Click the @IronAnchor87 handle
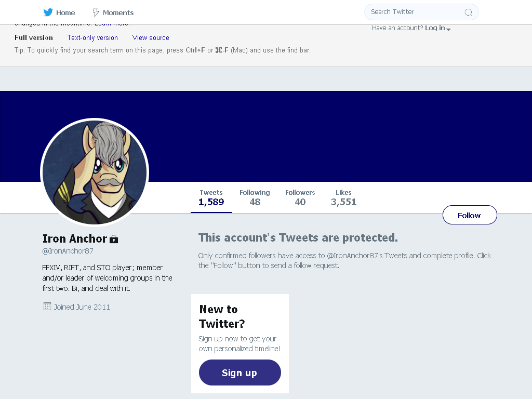 point(68,251)
